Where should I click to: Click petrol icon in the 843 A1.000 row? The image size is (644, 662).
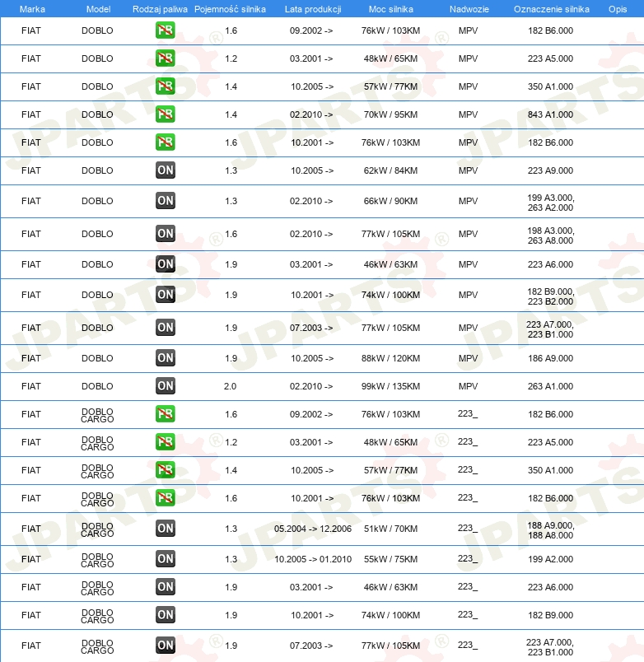[165, 114]
